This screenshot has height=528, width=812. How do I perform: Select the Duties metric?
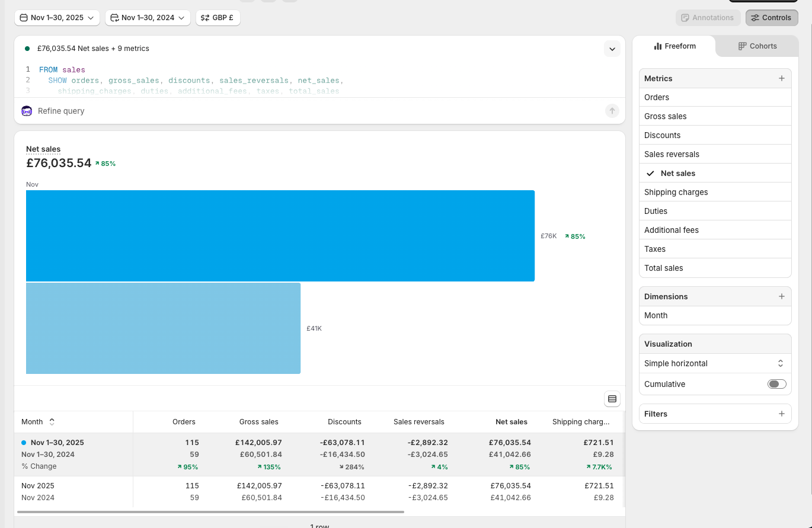pyautogui.click(x=715, y=211)
